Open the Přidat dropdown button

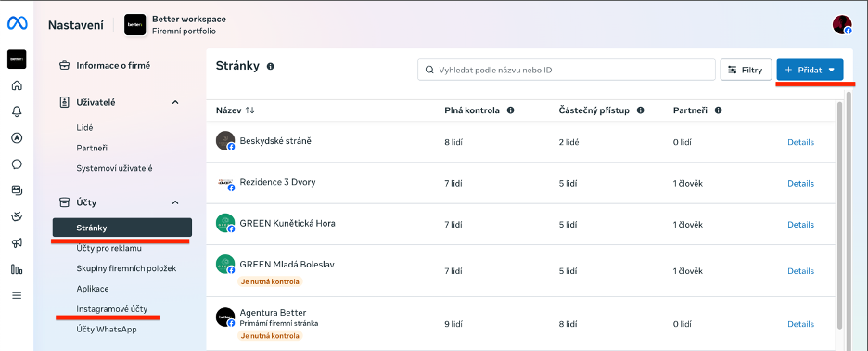[810, 70]
